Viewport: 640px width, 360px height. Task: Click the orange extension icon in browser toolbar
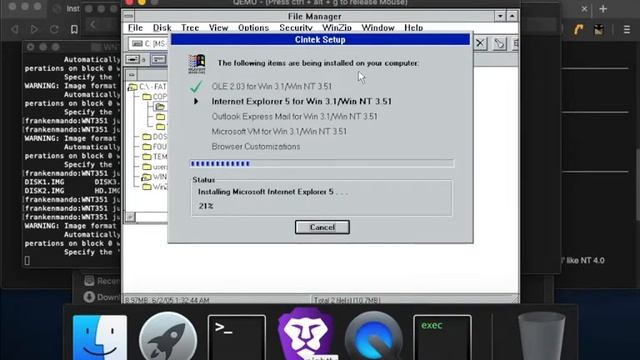[x=578, y=29]
